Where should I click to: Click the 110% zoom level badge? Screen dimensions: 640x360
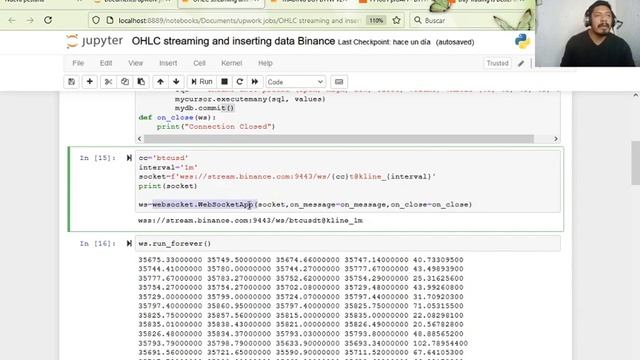click(x=376, y=20)
